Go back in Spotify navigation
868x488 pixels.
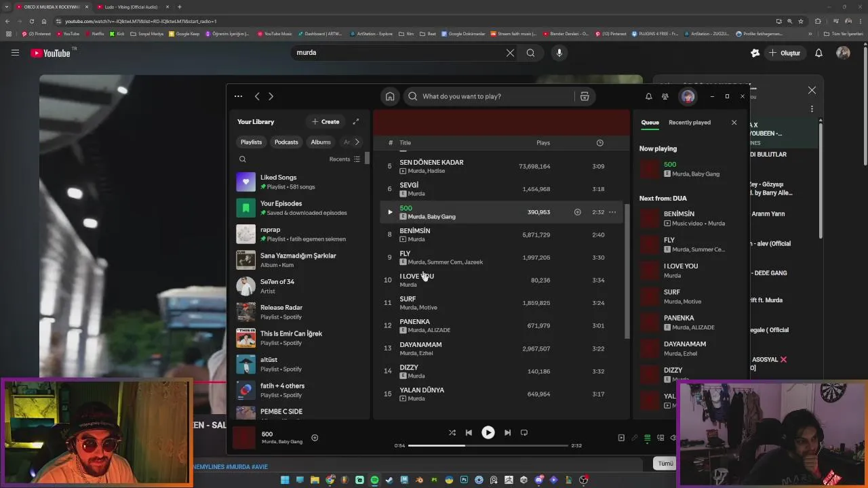tap(257, 96)
